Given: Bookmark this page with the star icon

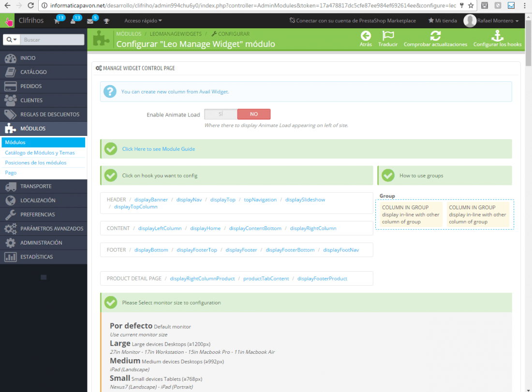Looking at the screenshot, I should click(471, 5).
